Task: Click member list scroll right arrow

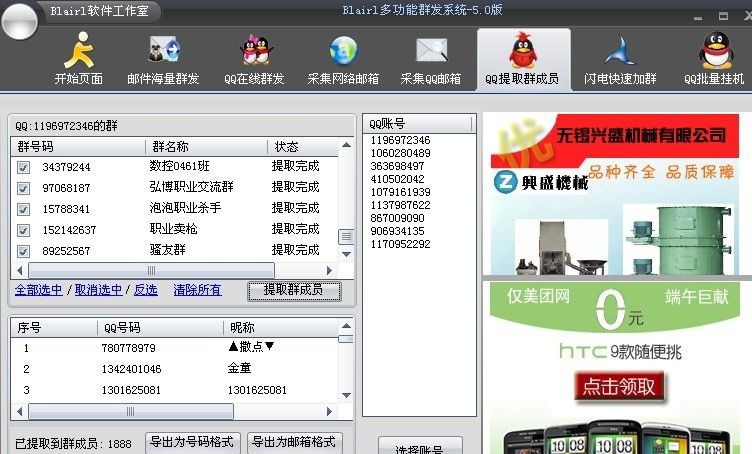Action: click(x=329, y=411)
